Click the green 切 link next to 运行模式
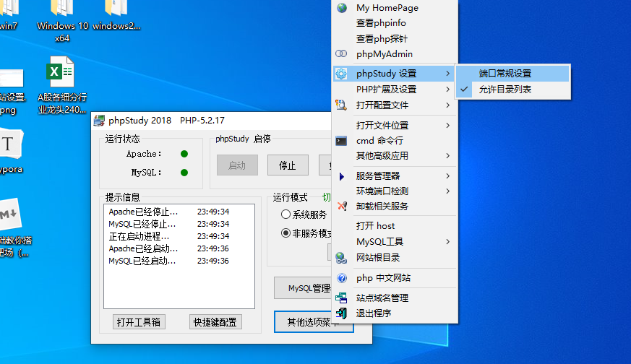631x364 pixels. [327, 197]
